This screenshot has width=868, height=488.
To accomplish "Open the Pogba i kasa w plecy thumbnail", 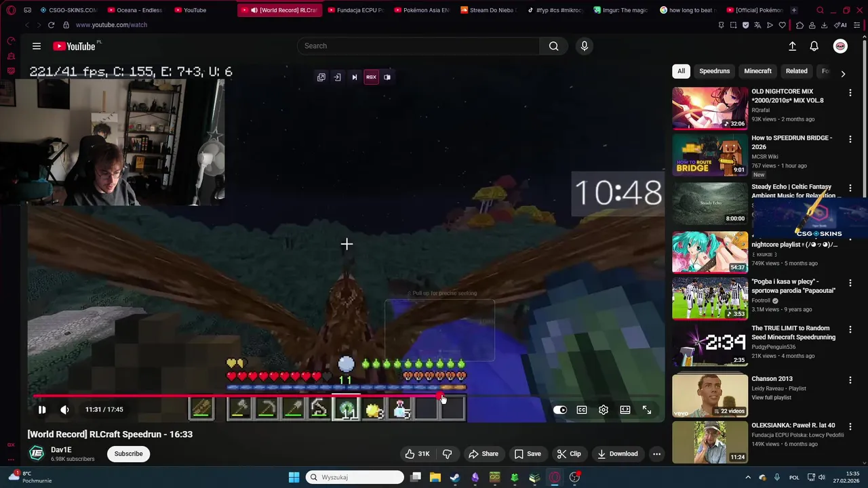I will pyautogui.click(x=710, y=298).
